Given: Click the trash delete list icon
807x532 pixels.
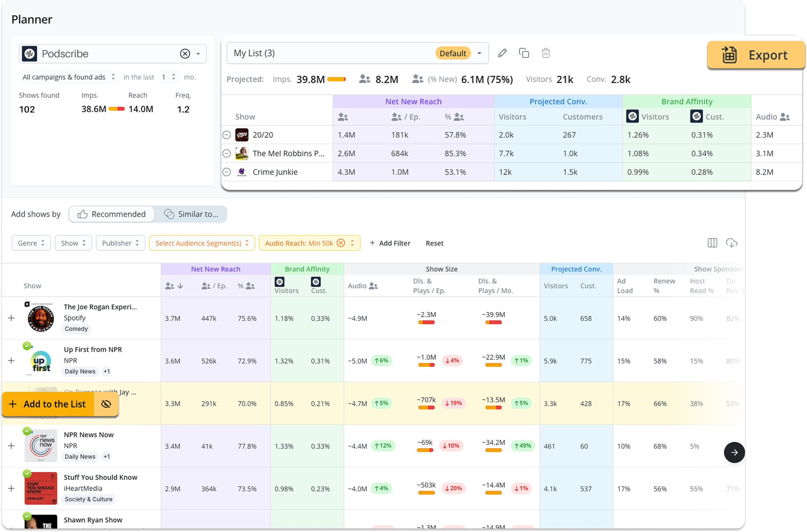Looking at the screenshot, I should pyautogui.click(x=546, y=53).
